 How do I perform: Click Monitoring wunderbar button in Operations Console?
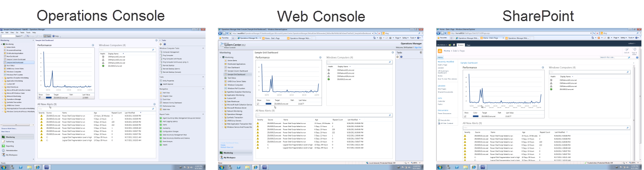click(x=17, y=137)
